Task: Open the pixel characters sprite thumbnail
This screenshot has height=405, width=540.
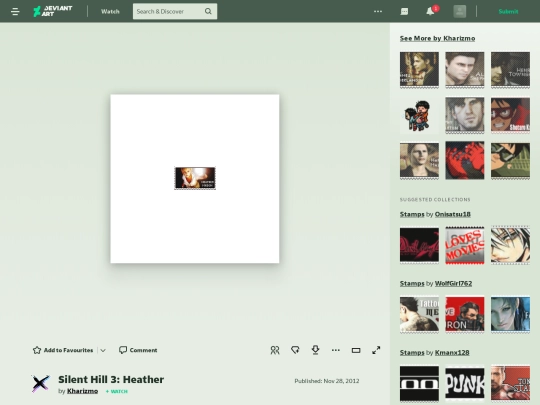Action: click(419, 115)
